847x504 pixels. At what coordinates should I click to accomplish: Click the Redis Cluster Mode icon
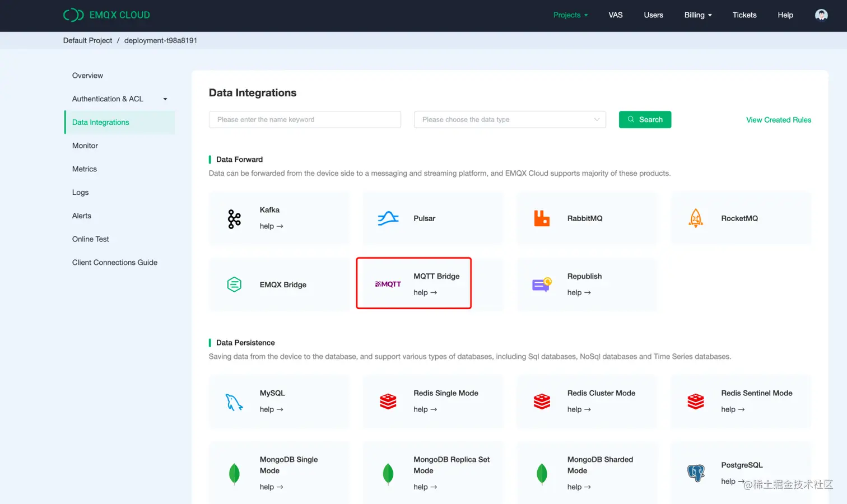(542, 402)
